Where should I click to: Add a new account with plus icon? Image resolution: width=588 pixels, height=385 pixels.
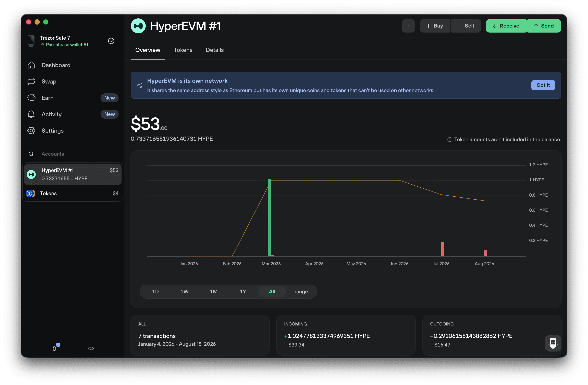(115, 154)
